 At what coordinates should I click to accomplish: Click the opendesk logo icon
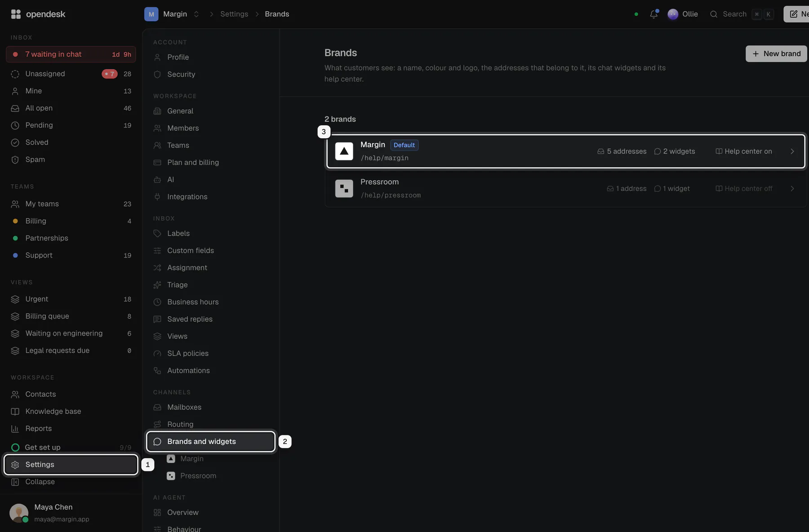(x=16, y=14)
